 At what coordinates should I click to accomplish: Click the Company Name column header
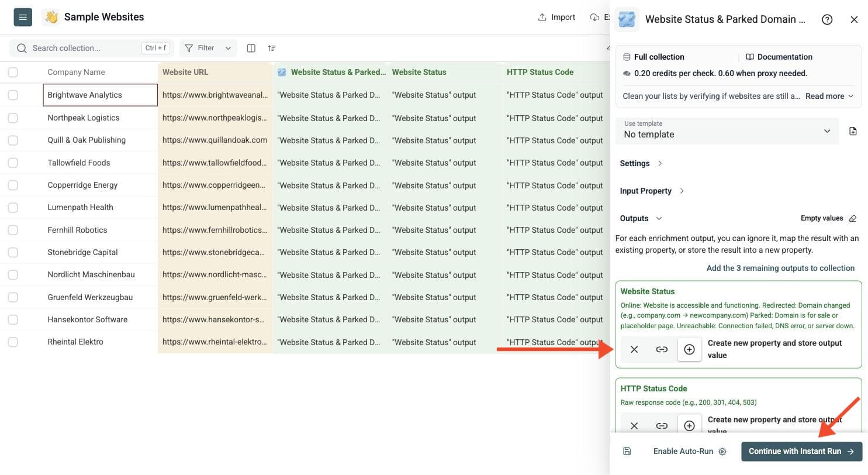100,73
